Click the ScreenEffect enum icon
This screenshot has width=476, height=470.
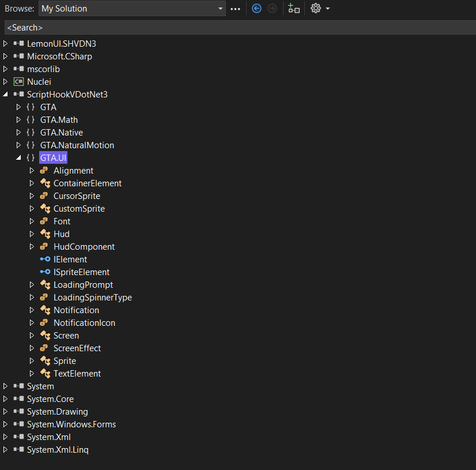coord(44,348)
